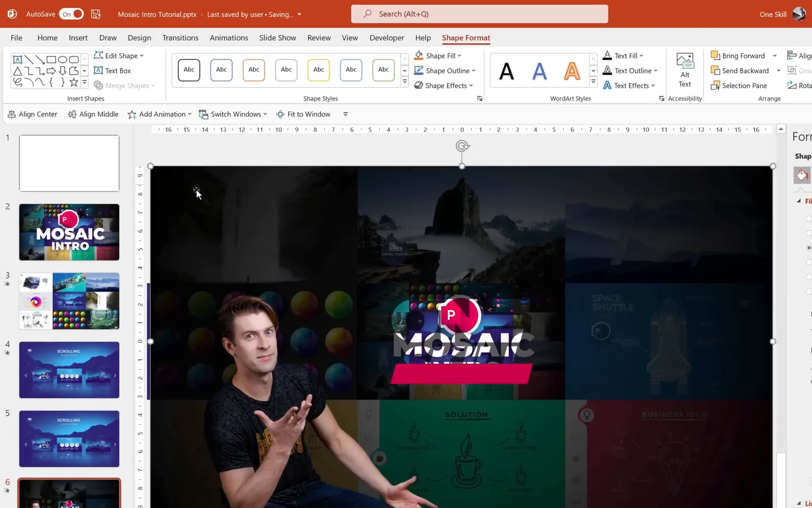Screen dimensions: 812x508
Task: Select the Isosceles Triangle shape
Action: (x=17, y=71)
